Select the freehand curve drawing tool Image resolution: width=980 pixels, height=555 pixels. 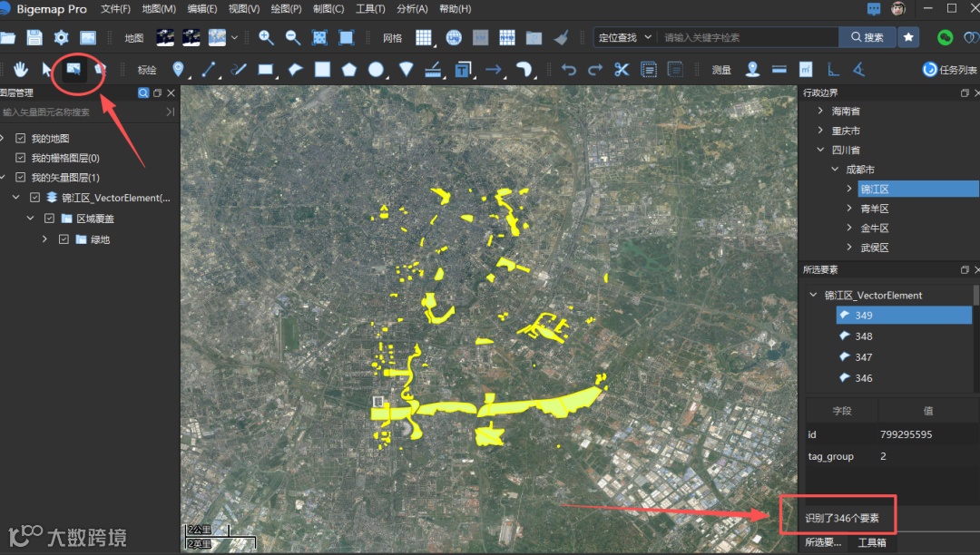point(239,69)
